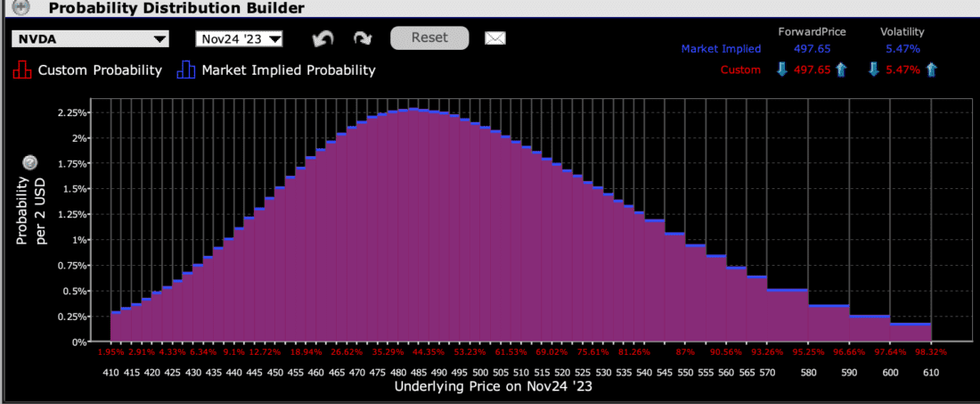Increase custom ForwardPrice with up arrow

(841, 70)
